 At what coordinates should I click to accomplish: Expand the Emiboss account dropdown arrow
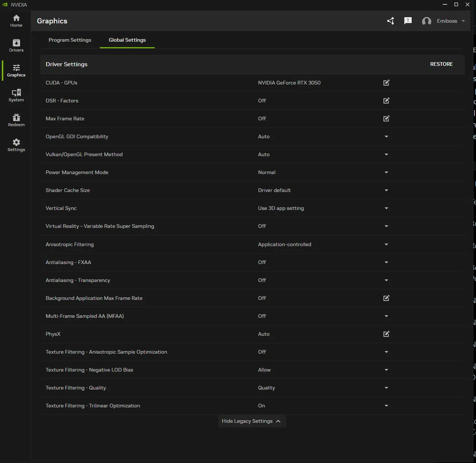(463, 21)
